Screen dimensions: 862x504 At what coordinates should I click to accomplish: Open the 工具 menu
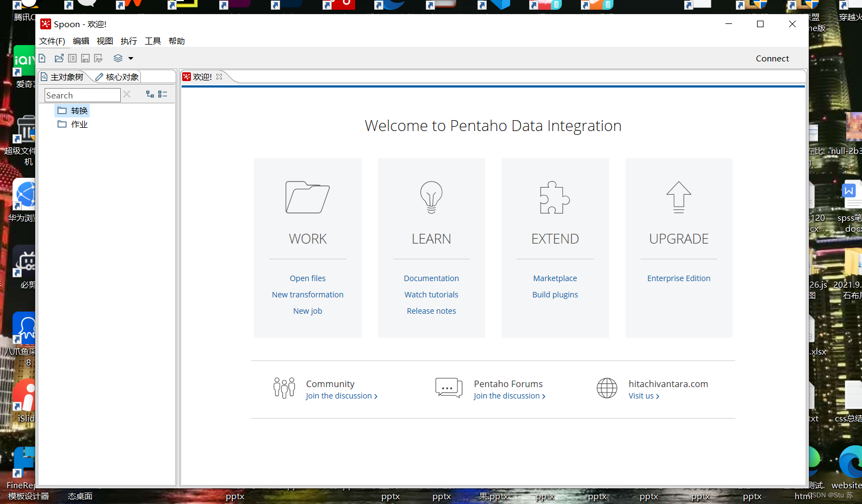(153, 41)
